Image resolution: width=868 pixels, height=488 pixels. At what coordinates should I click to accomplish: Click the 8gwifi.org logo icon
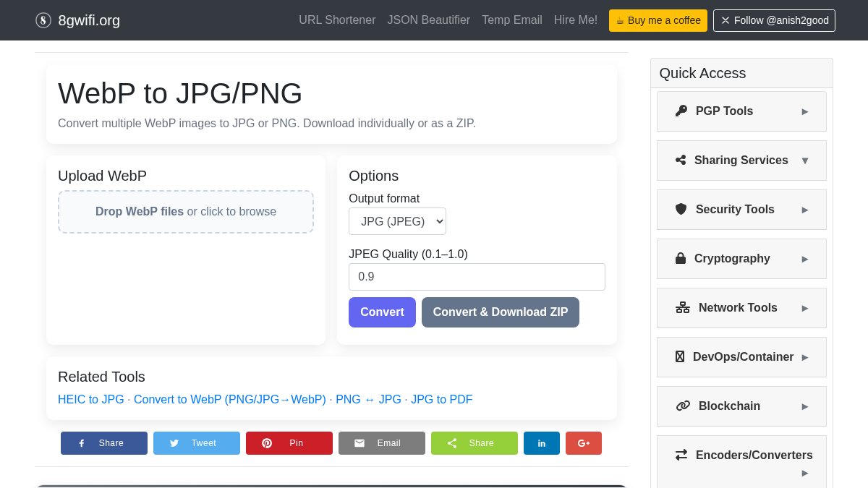tap(43, 20)
